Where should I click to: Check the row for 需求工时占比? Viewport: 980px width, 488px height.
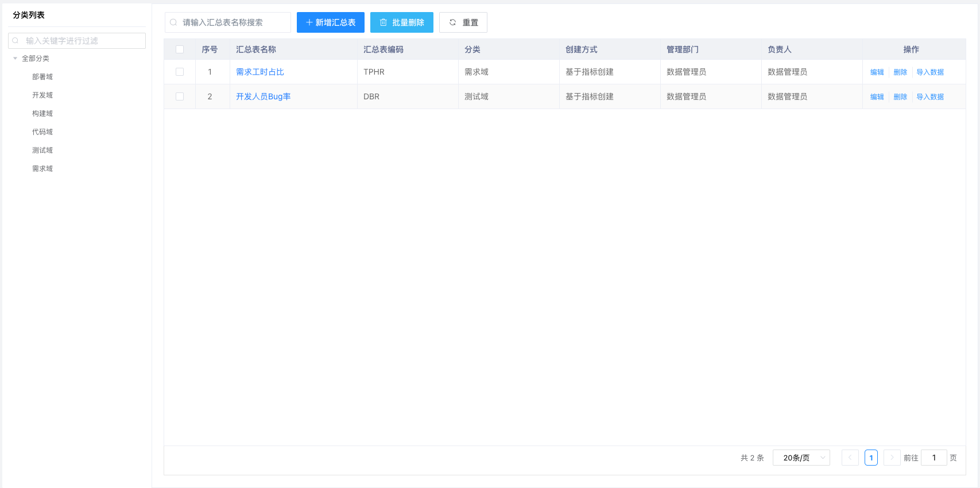pos(180,72)
